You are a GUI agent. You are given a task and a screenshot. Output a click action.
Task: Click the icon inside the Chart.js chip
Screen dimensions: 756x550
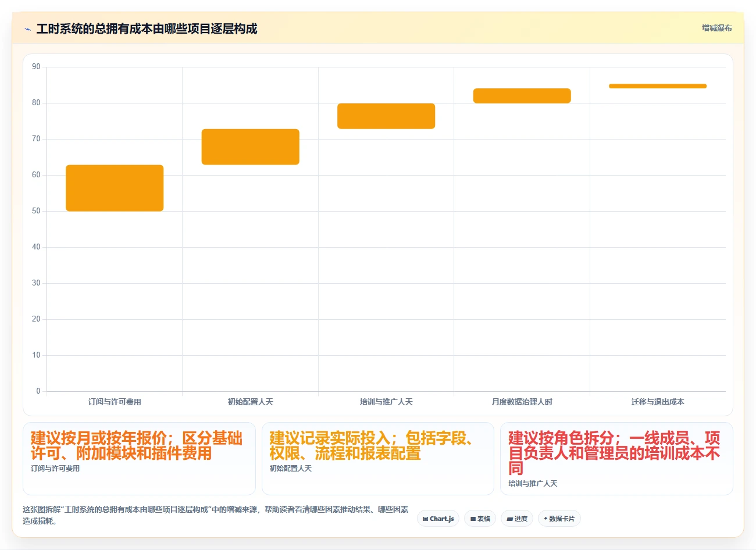(x=426, y=519)
